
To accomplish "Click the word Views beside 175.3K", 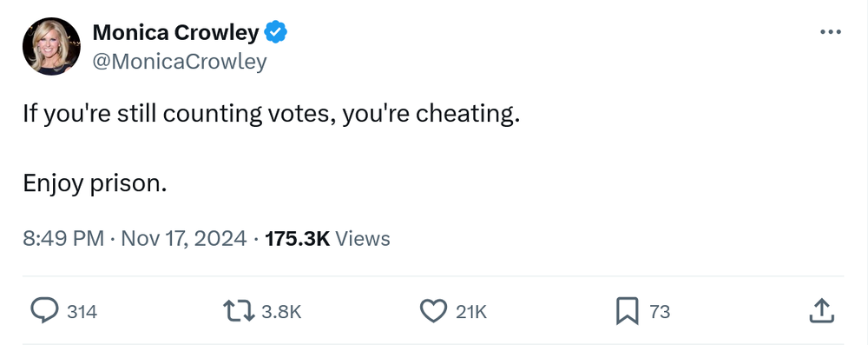I will (x=363, y=238).
